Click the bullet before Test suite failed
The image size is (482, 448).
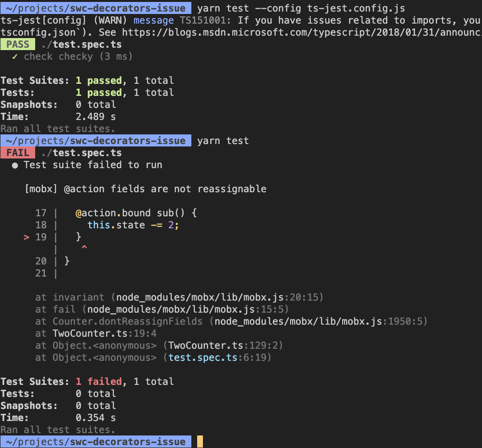click(x=15, y=165)
